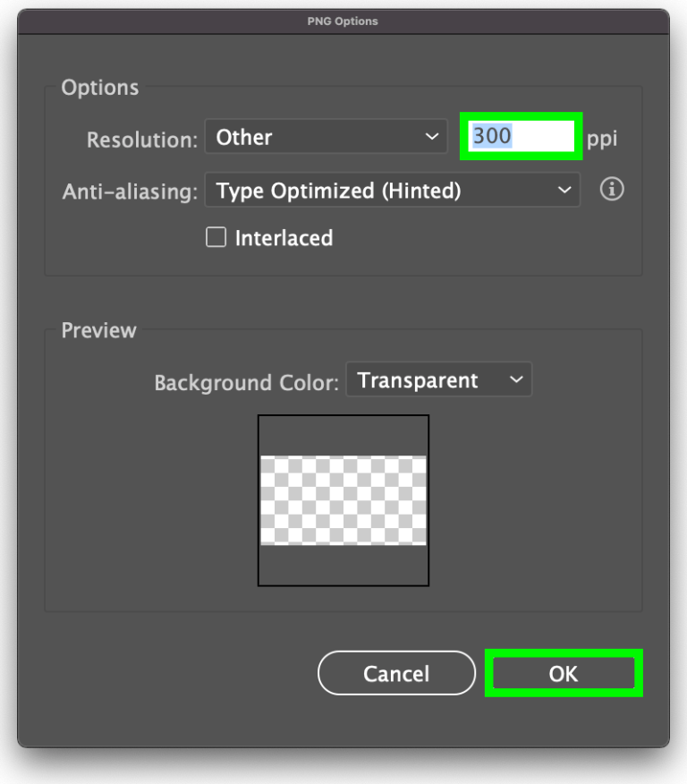Click the Resolution dropdown chevron
The height and width of the screenshot is (784, 687).
click(x=434, y=136)
